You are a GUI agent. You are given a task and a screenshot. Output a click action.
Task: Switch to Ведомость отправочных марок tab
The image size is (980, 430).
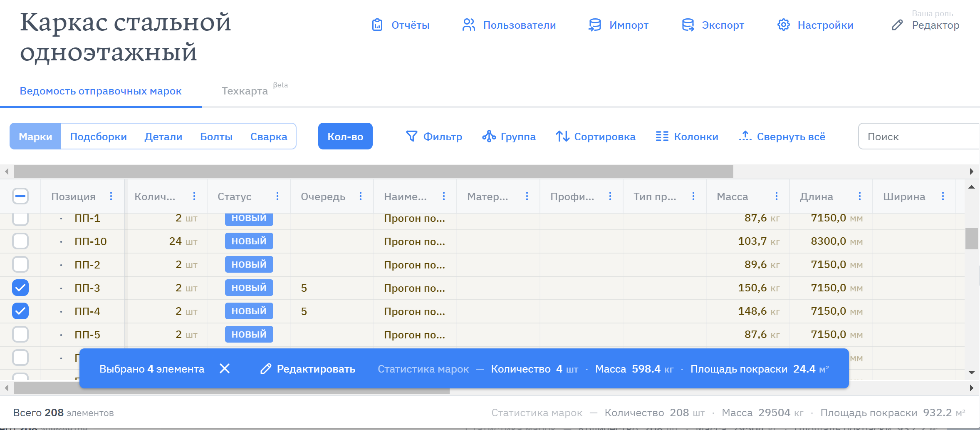click(101, 91)
